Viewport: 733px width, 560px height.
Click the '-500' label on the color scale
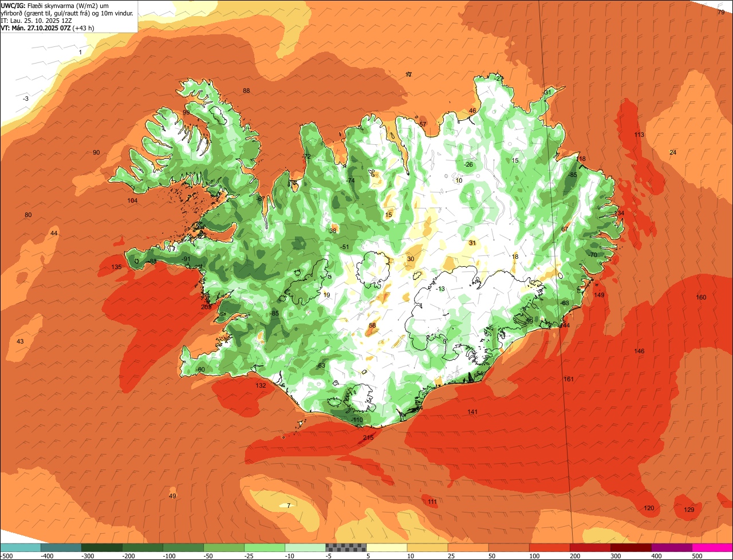(7, 555)
